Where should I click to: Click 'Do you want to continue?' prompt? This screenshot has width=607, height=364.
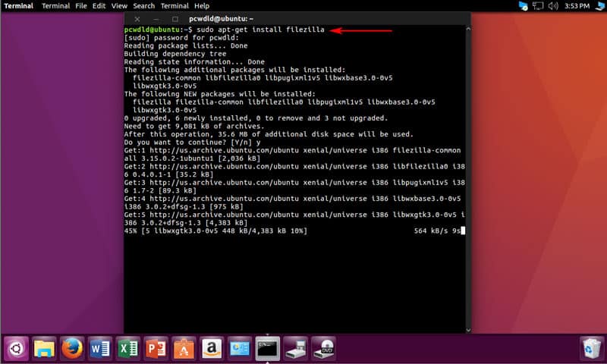pos(193,143)
